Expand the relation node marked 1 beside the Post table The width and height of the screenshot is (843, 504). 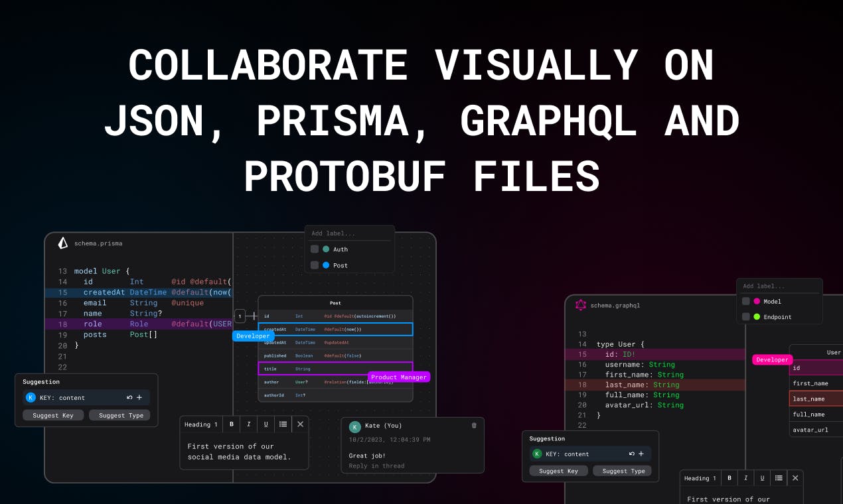point(240,316)
